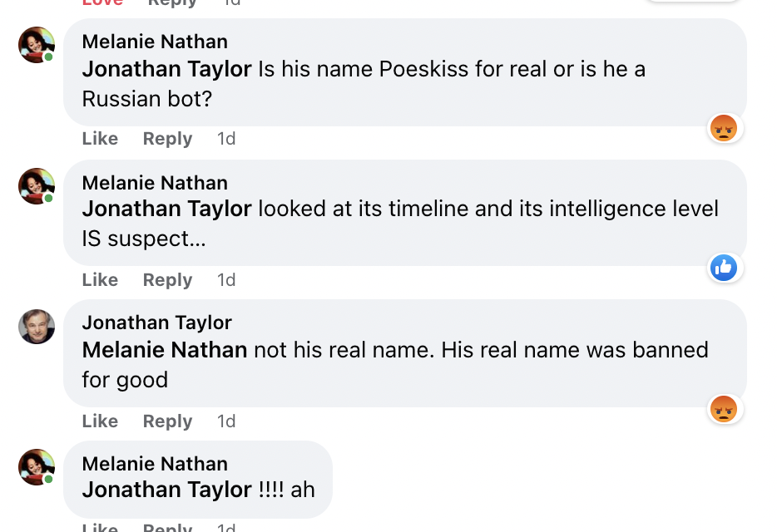Viewport: 777px width, 532px height.
Task: Open Jonathan Taylor's profile picture
Action: [37, 327]
